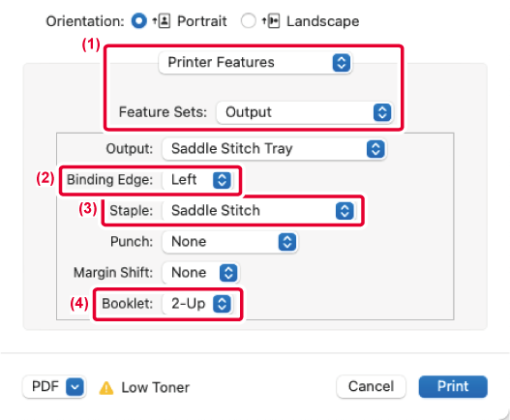This screenshot has width=510, height=420.
Task: Click the Binding Edge arrow icon
Action: pos(222,180)
